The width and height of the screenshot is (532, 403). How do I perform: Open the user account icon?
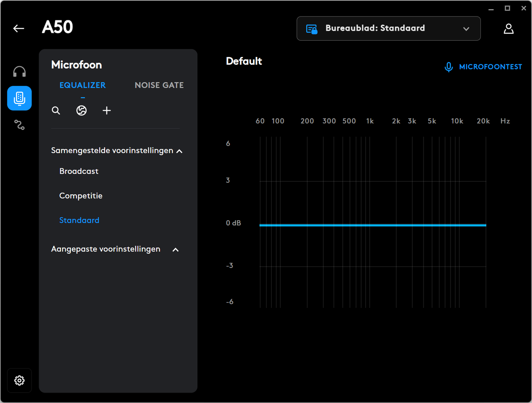(x=509, y=29)
